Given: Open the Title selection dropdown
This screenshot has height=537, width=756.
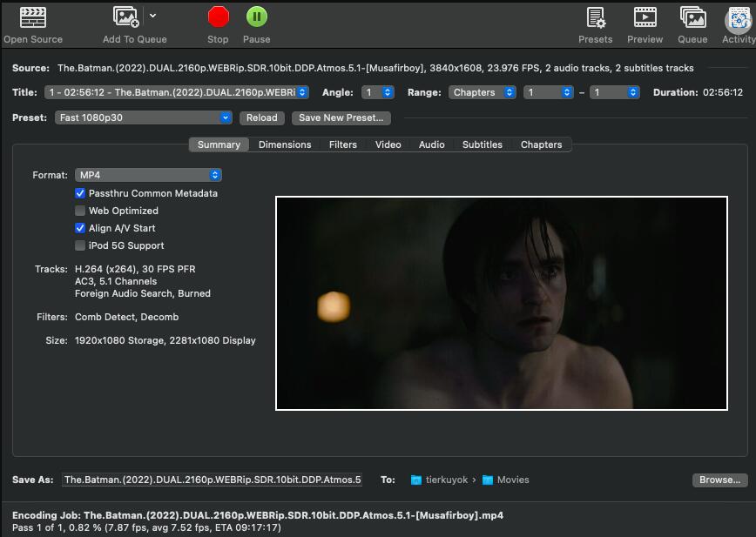Looking at the screenshot, I should click(177, 92).
